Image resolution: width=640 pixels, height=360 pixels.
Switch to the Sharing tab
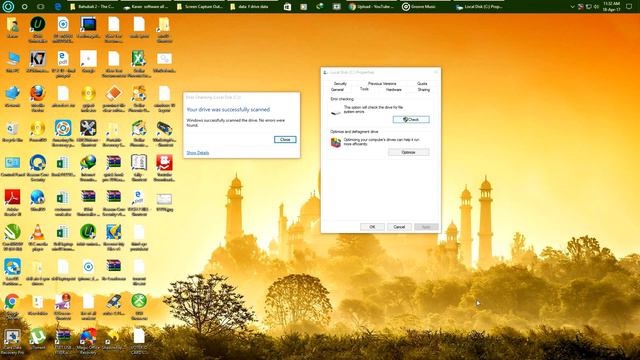(x=424, y=89)
